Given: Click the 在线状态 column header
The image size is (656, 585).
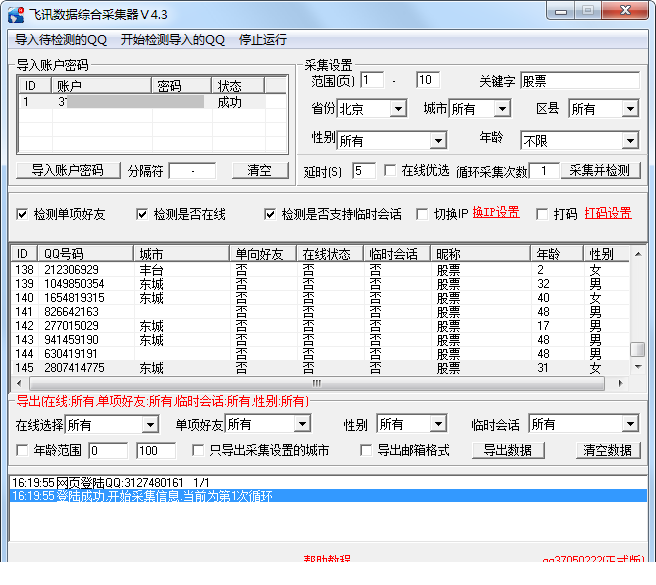Looking at the screenshot, I should (330, 254).
